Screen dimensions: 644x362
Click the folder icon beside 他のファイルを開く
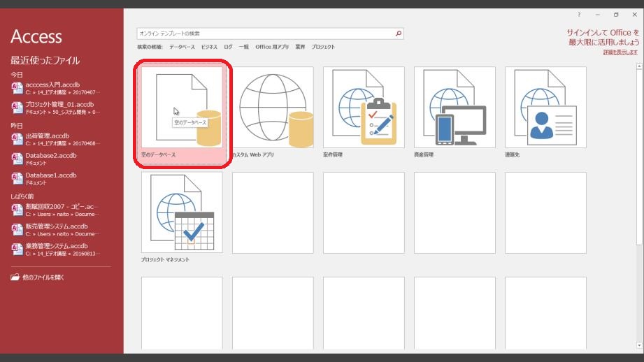(15, 277)
